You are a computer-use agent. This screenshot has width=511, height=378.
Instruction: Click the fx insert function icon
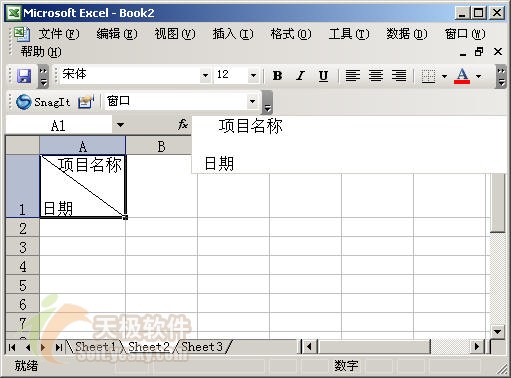(183, 125)
